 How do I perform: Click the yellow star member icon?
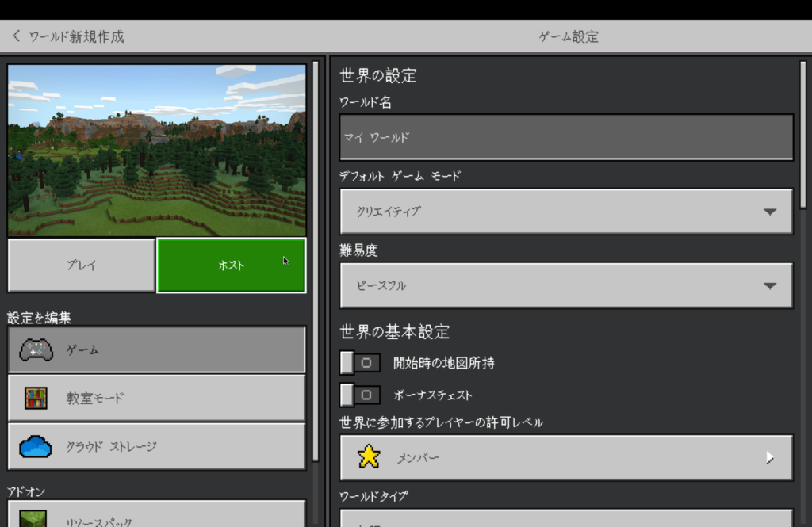369,457
